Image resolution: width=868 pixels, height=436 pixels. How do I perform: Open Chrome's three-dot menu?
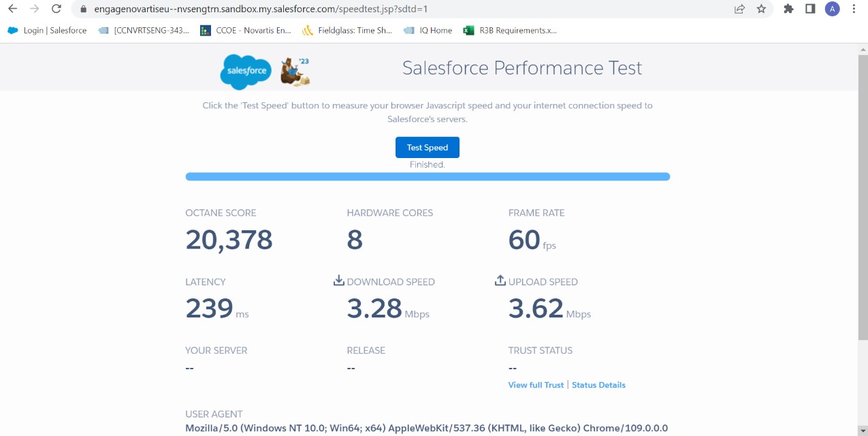pyautogui.click(x=854, y=9)
